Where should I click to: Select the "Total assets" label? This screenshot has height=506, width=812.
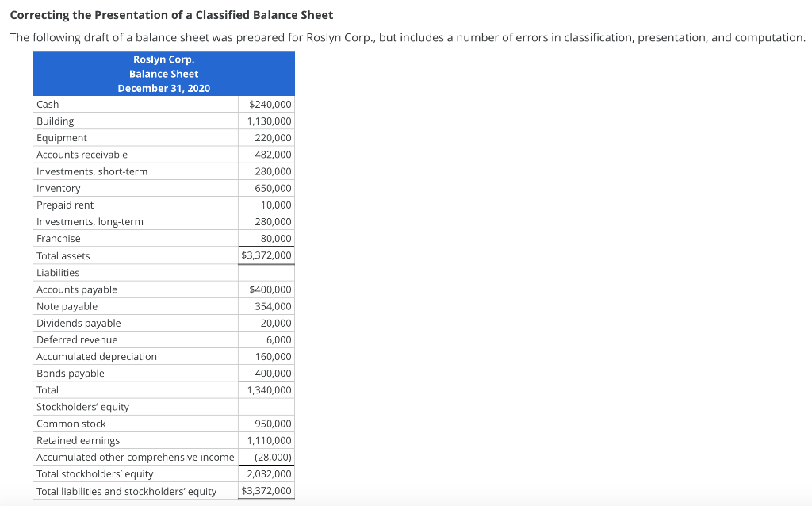[x=63, y=256]
